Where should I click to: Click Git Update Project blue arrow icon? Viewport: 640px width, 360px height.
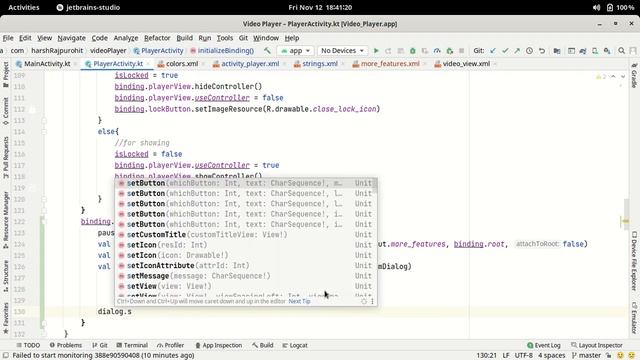(x=493, y=51)
